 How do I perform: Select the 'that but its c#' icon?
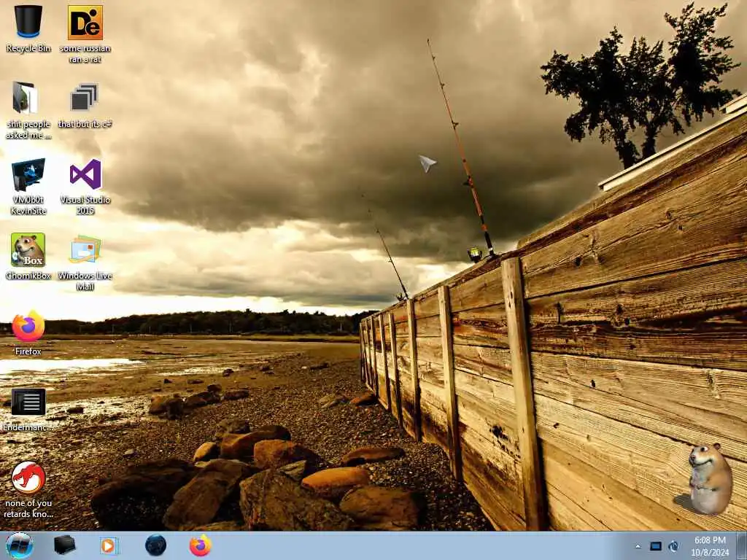click(85, 105)
